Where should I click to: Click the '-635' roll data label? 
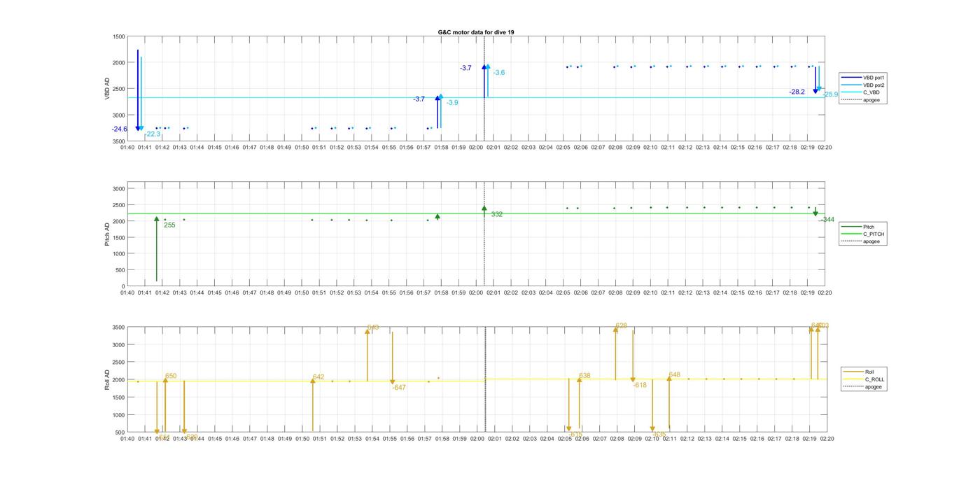pyautogui.click(x=659, y=434)
